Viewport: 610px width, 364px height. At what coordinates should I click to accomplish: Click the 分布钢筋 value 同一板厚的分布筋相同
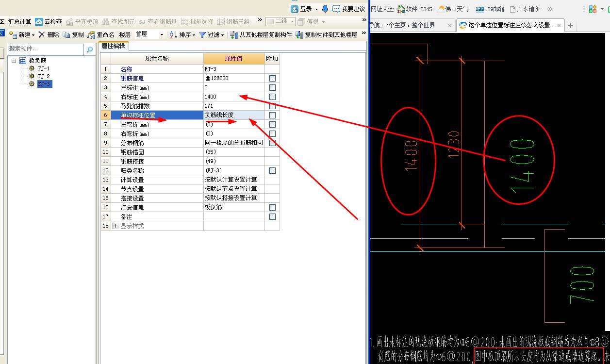(x=234, y=143)
